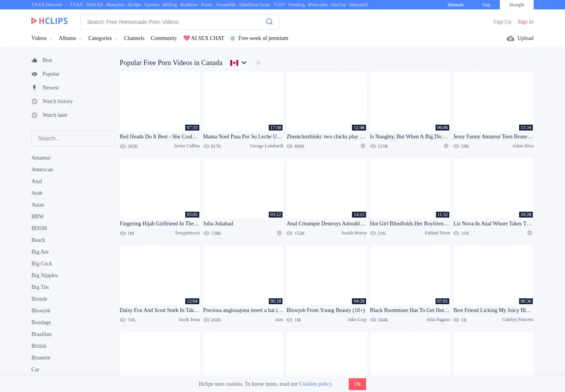This screenshot has height=392, width=565.
Task: Open the TXXX Network link in top bar
Action: click(47, 5)
